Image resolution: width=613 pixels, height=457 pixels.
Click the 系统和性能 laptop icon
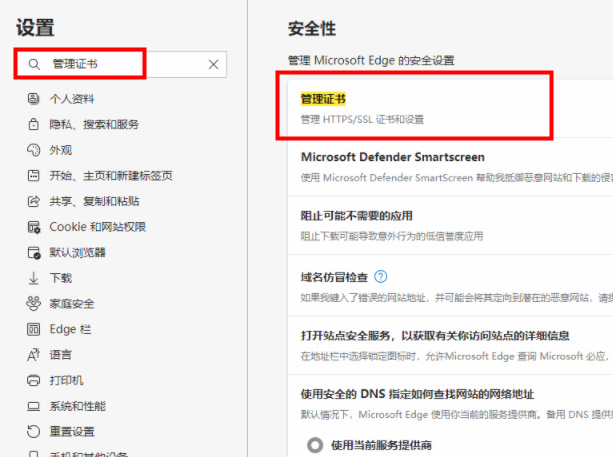34,406
